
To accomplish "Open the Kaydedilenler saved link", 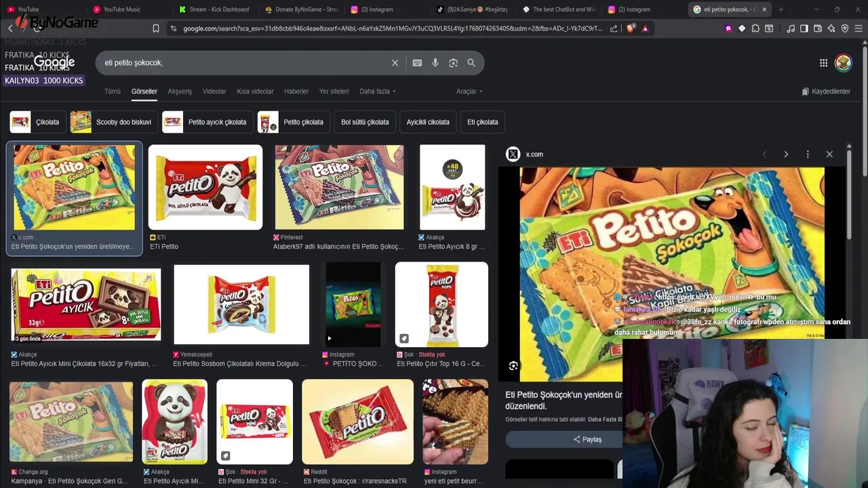I will [826, 91].
